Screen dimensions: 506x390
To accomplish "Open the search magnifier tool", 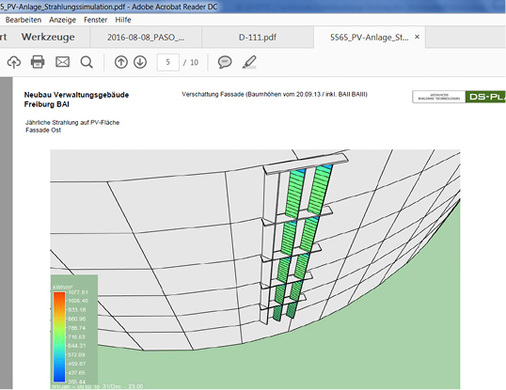I will tap(87, 62).
